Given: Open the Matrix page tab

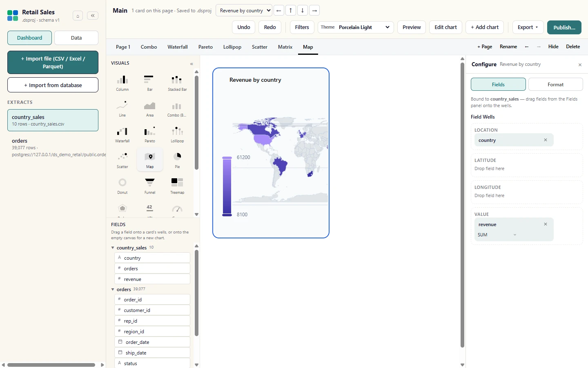Looking at the screenshot, I should click(285, 47).
